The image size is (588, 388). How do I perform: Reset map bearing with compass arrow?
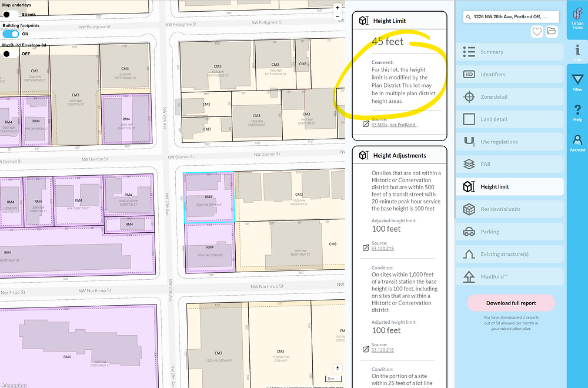337,368
